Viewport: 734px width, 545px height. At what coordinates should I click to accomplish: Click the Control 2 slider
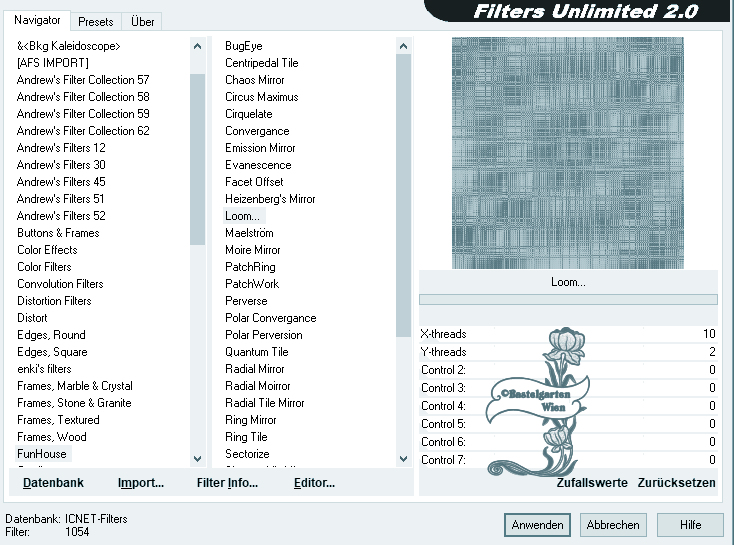(x=568, y=370)
